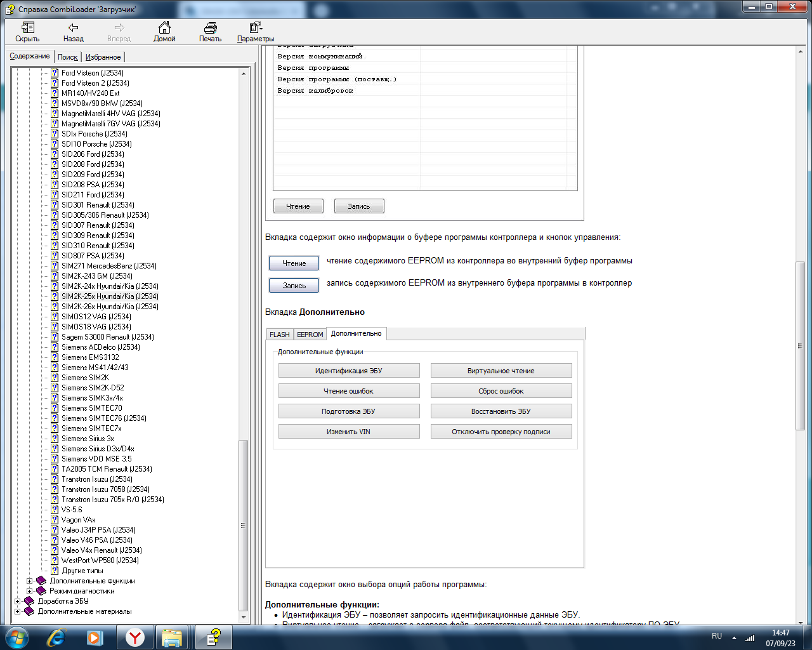Screen dimensions: 812x650
Task: Print the page with the Печать icon
Action: click(x=210, y=28)
